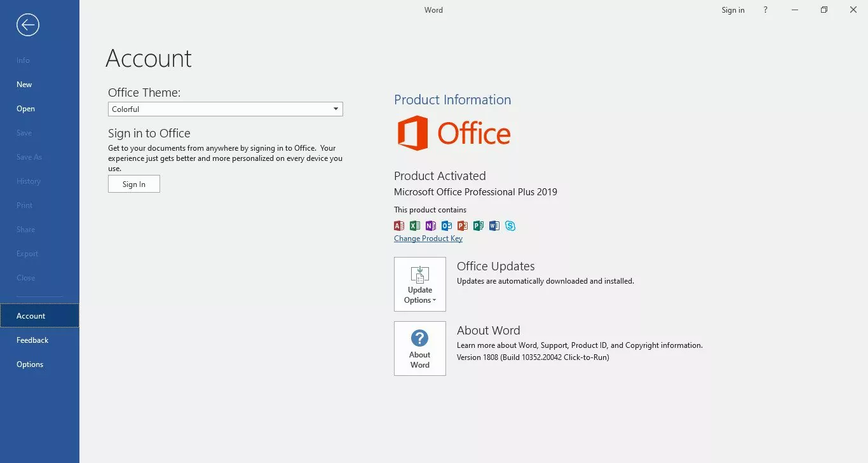Open the Feedback page from sidebar
Image resolution: width=868 pixels, height=463 pixels.
coord(32,340)
